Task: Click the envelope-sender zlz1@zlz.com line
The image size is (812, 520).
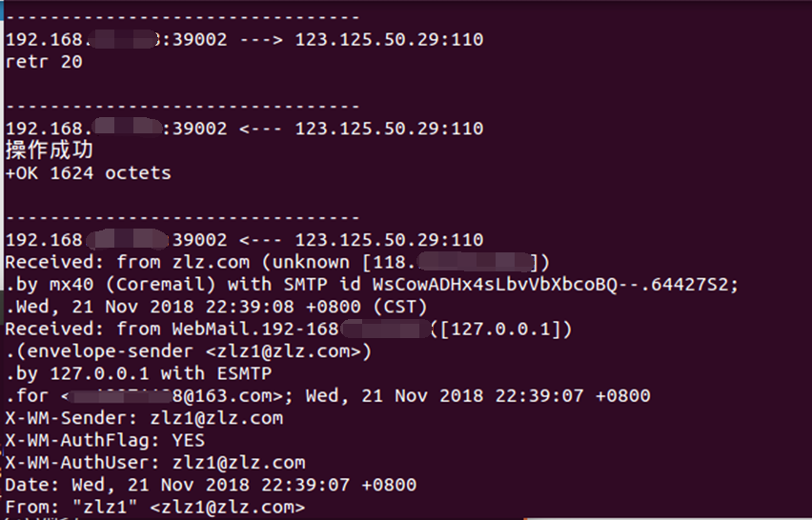Action: 189,350
